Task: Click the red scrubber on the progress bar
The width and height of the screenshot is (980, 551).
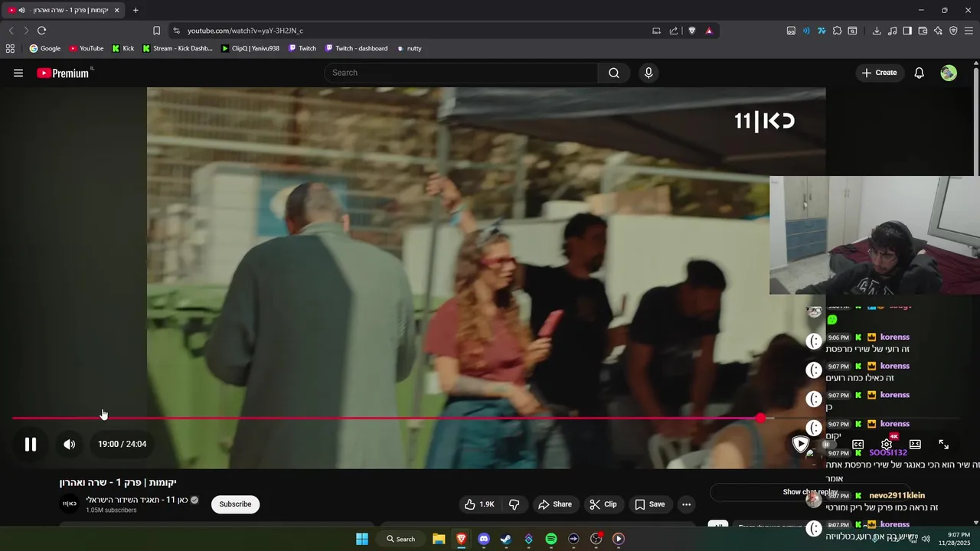Action: point(759,418)
